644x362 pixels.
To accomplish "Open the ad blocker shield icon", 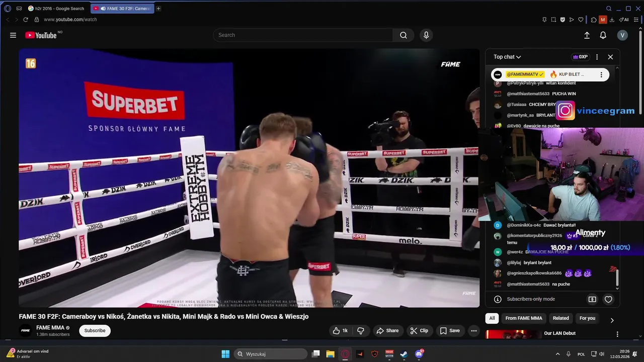I will coord(562,20).
